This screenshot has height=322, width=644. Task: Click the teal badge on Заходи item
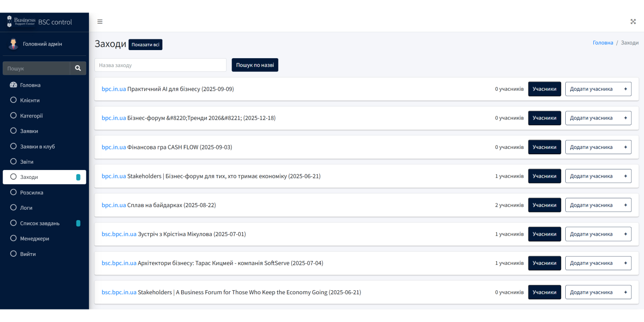[x=78, y=177]
